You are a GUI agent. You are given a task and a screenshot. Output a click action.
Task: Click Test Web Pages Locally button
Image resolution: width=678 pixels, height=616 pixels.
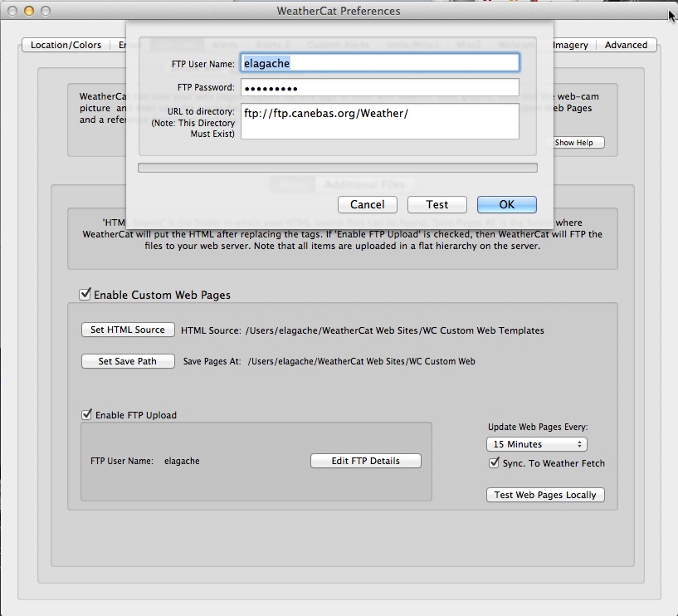pos(545,495)
